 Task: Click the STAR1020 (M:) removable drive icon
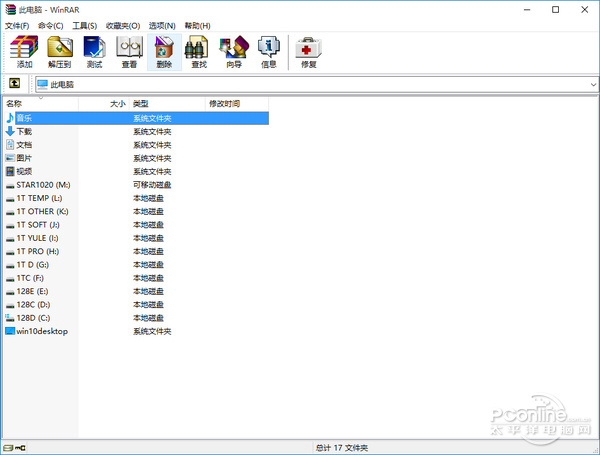10,186
